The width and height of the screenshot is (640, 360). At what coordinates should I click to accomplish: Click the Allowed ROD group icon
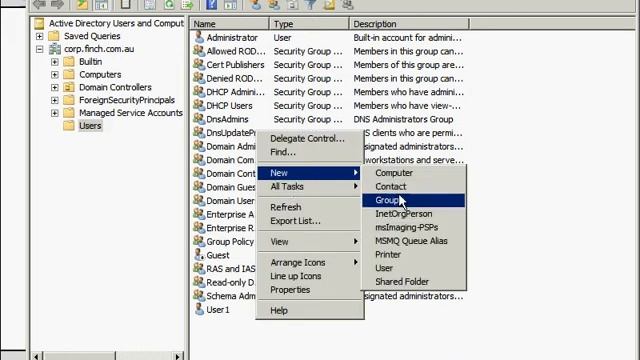199,51
